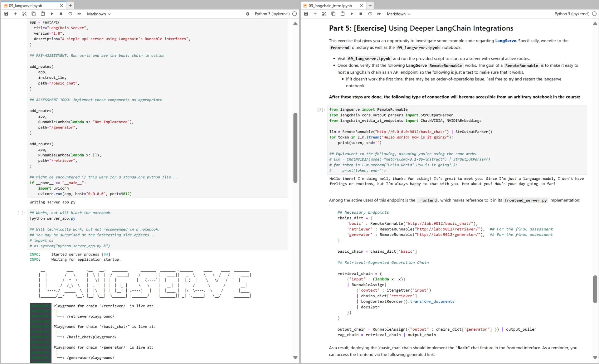The width and height of the screenshot is (599, 364).
Task: Click scroll down arrow in right notebook
Action: click(x=595, y=358)
